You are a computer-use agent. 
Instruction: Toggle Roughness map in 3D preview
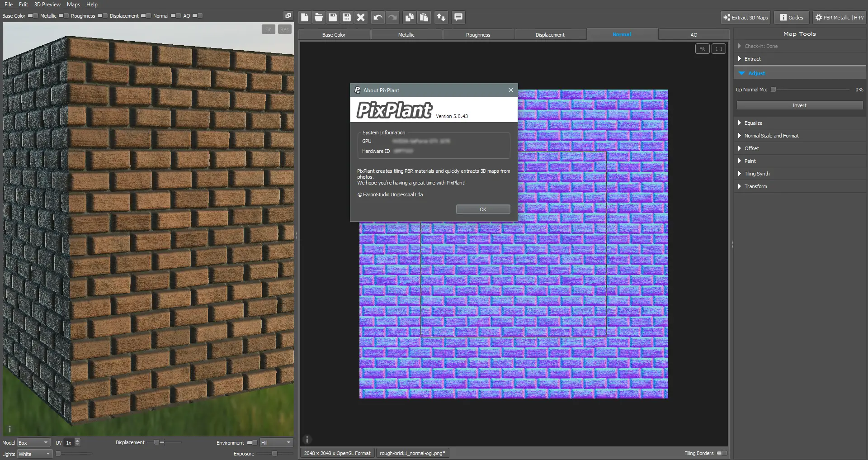click(x=103, y=16)
